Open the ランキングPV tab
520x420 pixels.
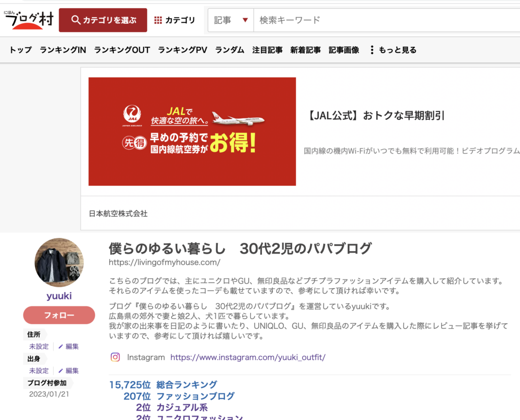tap(182, 50)
